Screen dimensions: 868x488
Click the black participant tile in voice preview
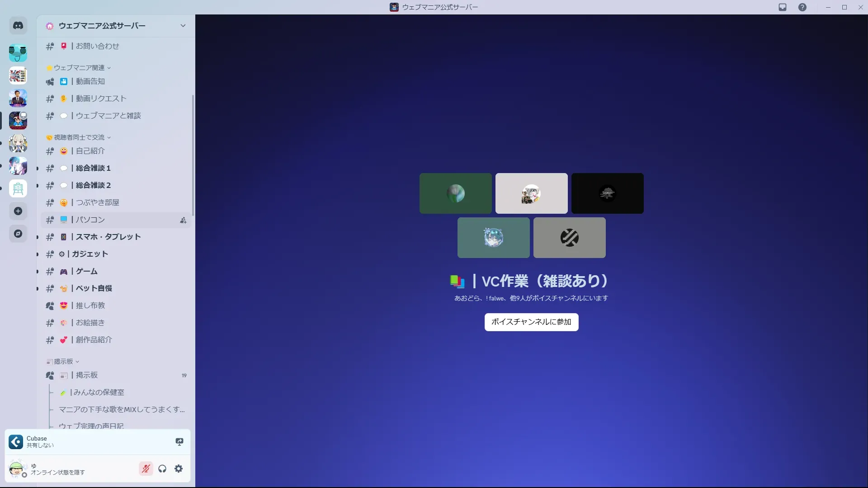(607, 193)
